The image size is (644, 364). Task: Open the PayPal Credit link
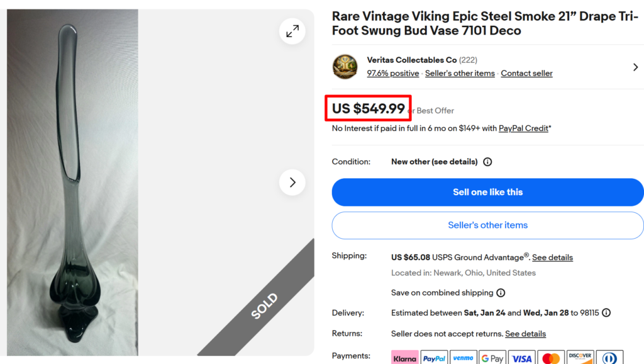(x=524, y=128)
